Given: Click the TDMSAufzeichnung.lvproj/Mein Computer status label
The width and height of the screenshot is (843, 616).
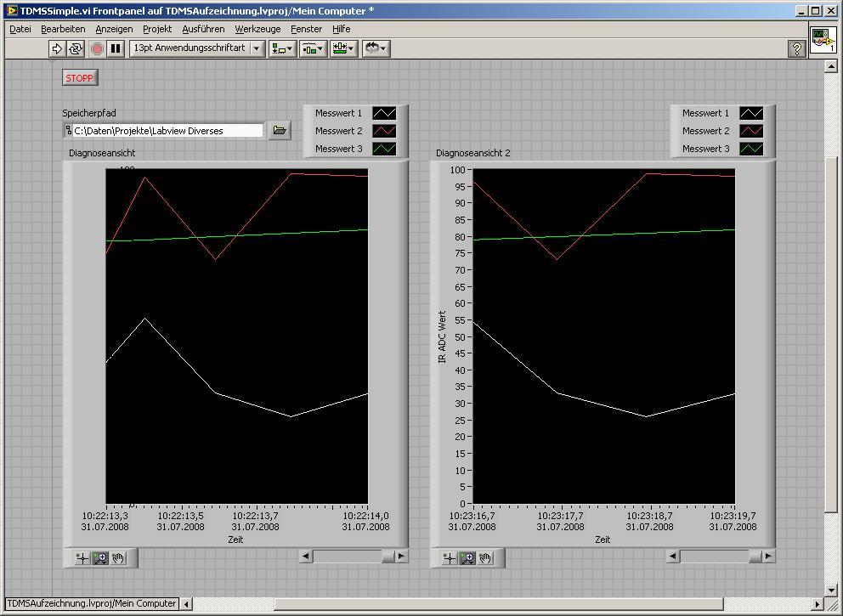Looking at the screenshot, I should coord(92,604).
